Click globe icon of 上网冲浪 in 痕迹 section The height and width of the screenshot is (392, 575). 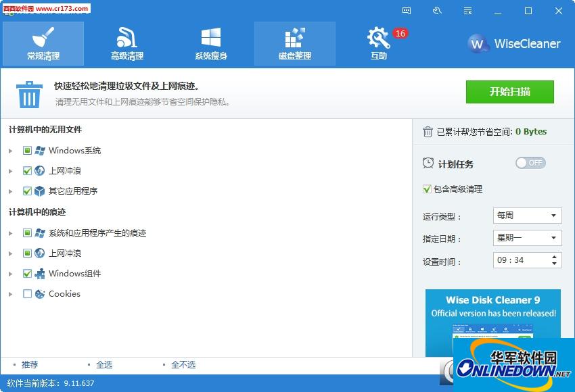[x=40, y=253]
